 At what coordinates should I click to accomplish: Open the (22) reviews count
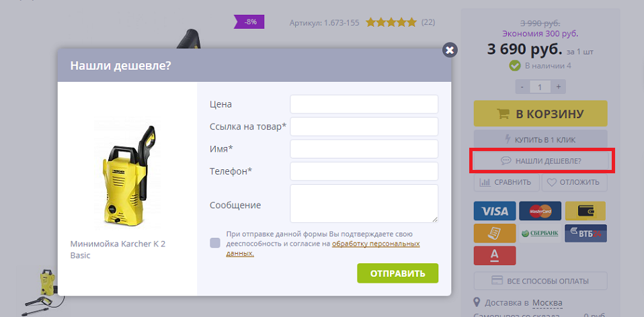click(x=428, y=22)
